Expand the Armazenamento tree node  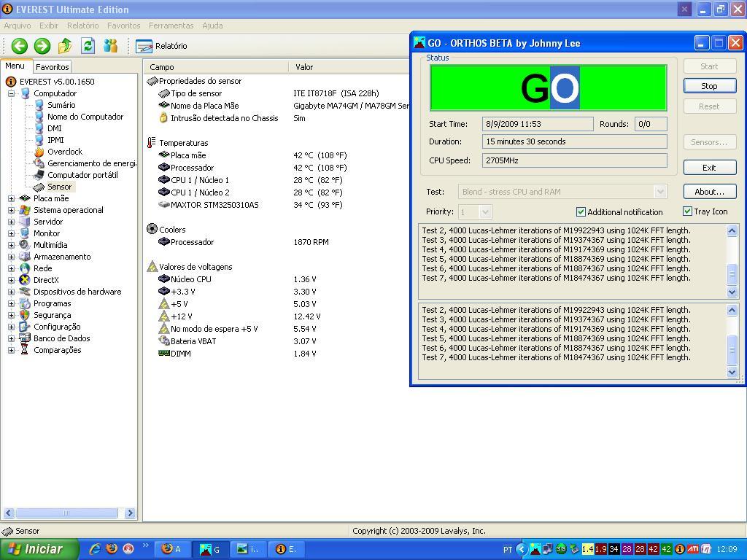click(11, 257)
